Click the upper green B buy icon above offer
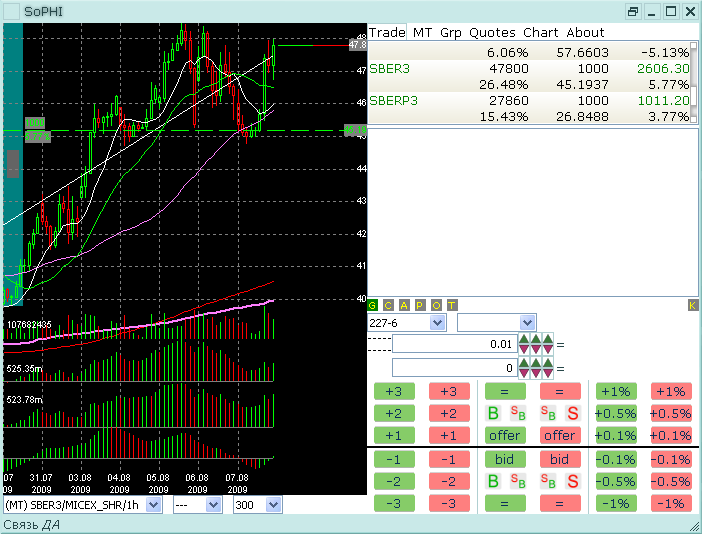This screenshot has height=534, width=702. tap(493, 413)
